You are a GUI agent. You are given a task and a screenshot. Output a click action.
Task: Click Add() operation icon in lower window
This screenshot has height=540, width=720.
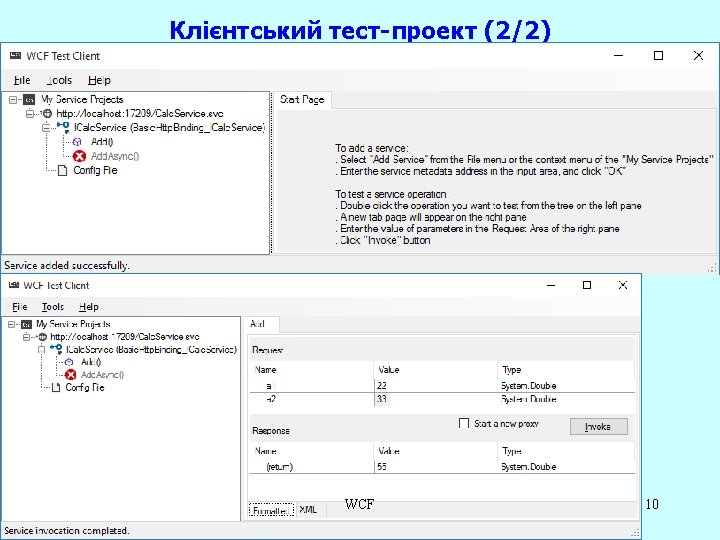tap(69, 362)
